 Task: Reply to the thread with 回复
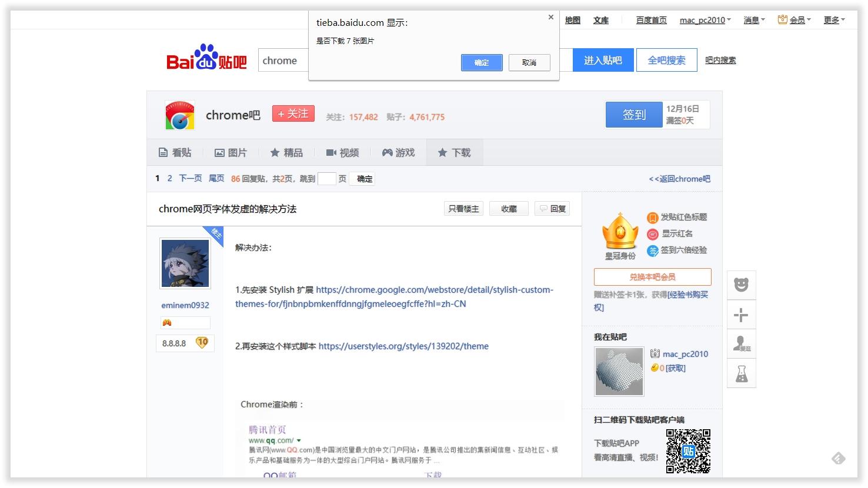pyautogui.click(x=552, y=209)
